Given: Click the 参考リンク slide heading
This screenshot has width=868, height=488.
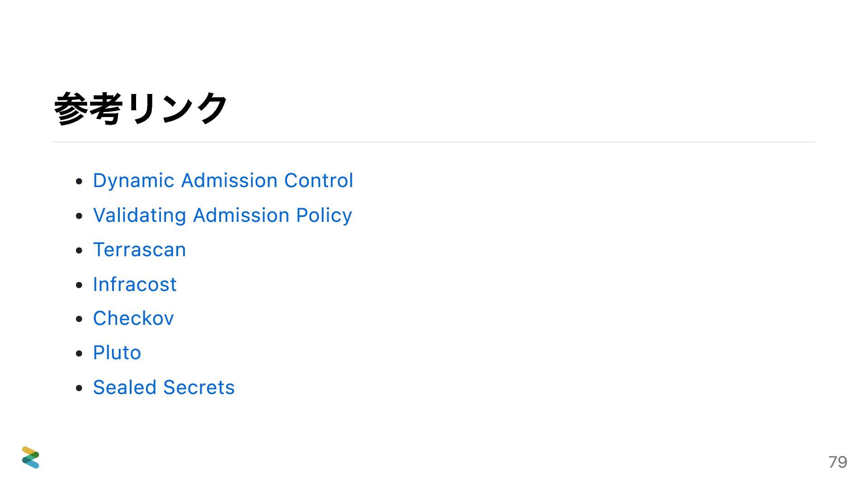Looking at the screenshot, I should click(x=140, y=108).
